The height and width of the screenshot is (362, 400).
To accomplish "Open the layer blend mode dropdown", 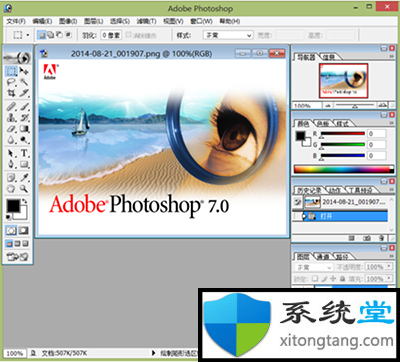I will 313,267.
